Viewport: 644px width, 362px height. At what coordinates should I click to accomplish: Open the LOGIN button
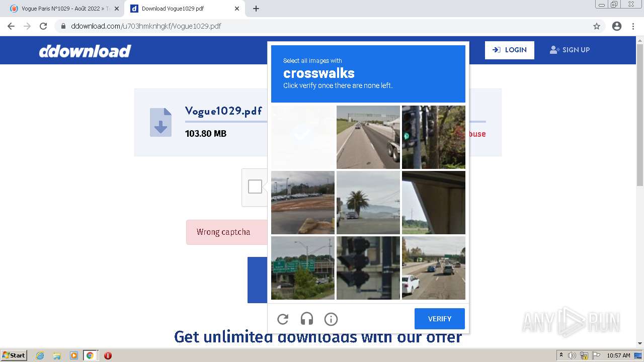click(510, 50)
